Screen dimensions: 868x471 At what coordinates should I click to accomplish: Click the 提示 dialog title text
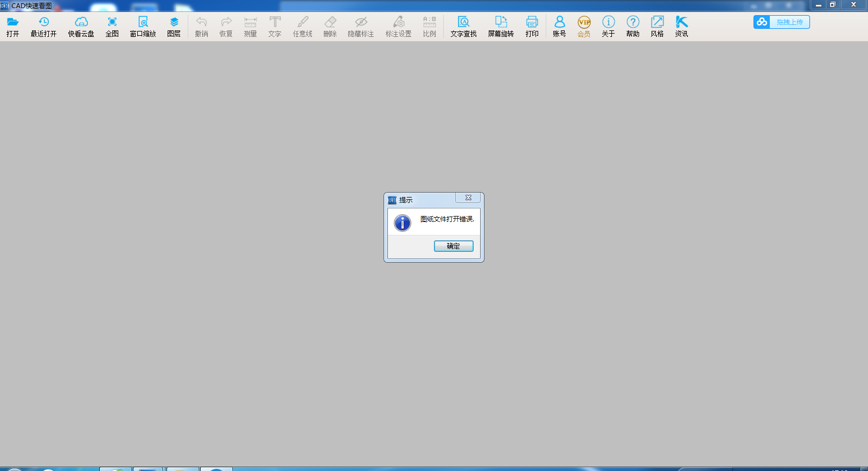(406, 200)
